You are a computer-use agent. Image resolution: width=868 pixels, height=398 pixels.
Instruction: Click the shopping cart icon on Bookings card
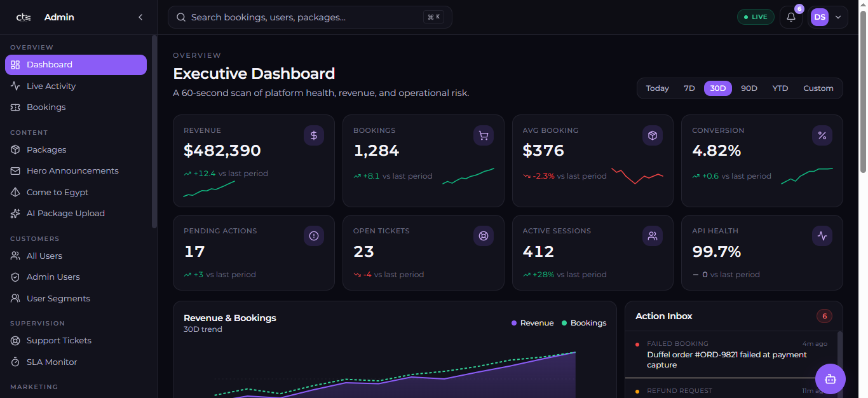(484, 135)
